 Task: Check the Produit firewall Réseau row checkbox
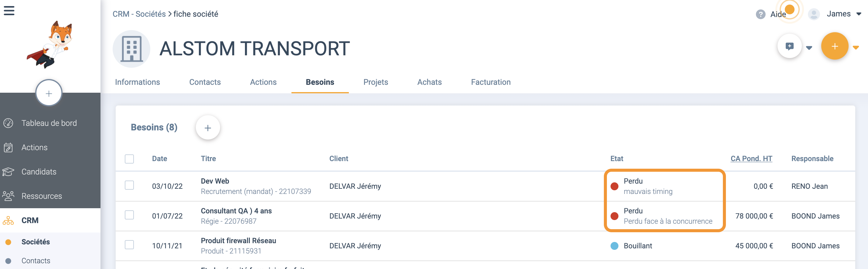coord(129,245)
